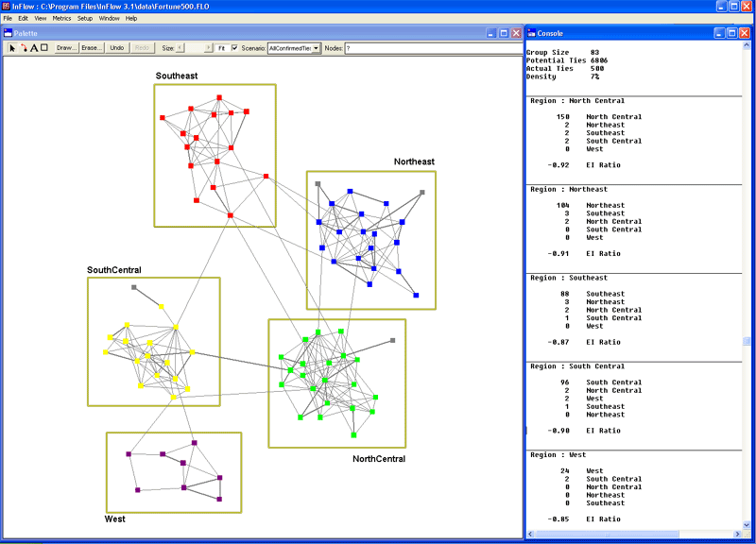Click 'Region : North Central' console heading
Image resolution: width=756 pixels, height=544 pixels.
(x=577, y=101)
